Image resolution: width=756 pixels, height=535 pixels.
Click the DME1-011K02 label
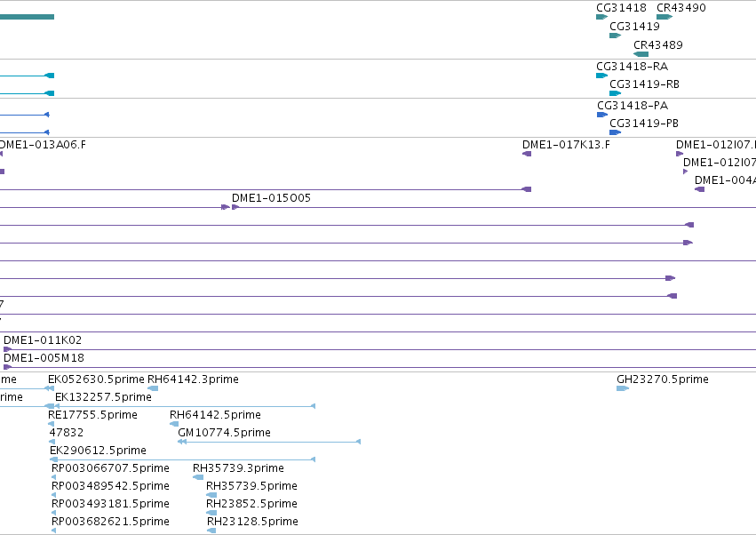(x=43, y=340)
